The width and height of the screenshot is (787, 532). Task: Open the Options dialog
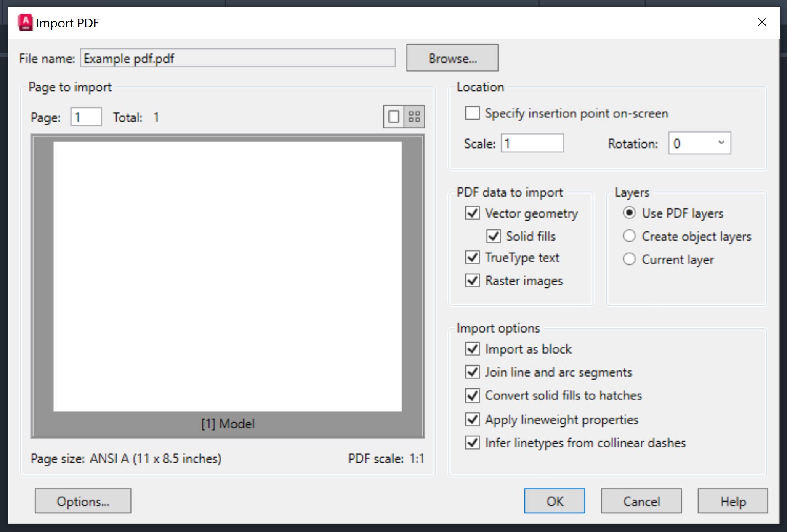pyautogui.click(x=82, y=501)
